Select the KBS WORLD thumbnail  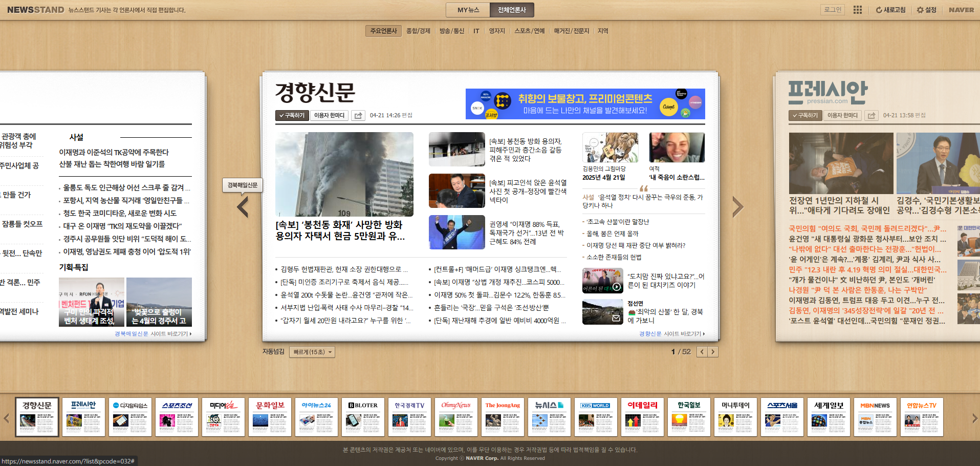click(x=596, y=417)
